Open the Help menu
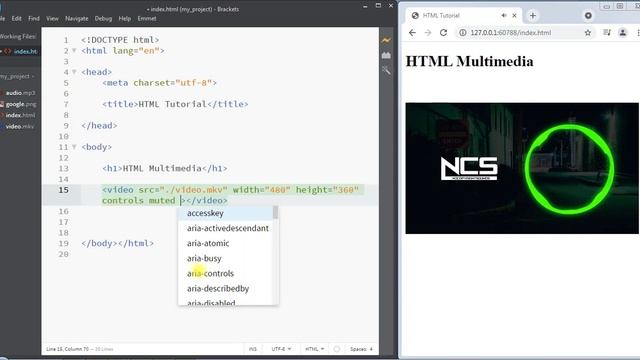This screenshot has height=360, width=640. pos(124,18)
